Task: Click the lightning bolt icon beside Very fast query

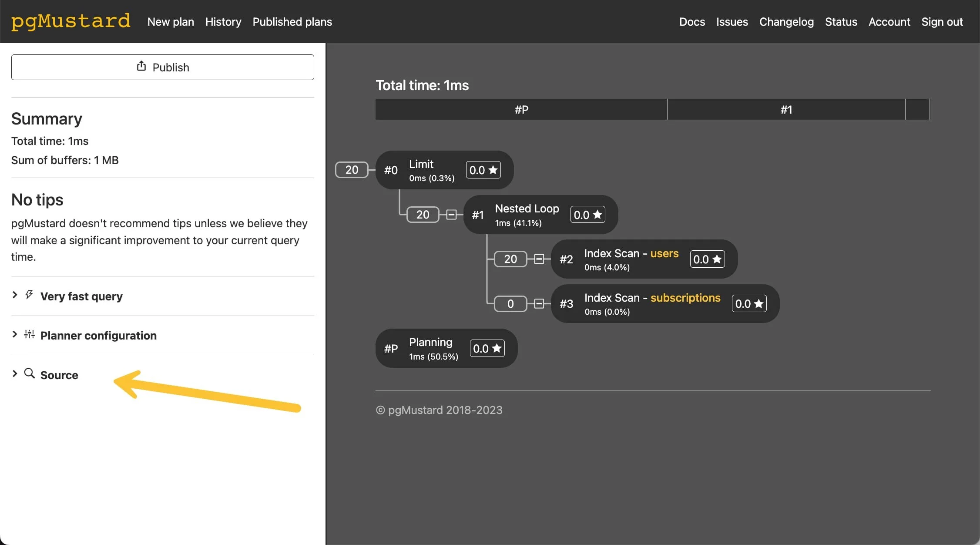Action: [x=29, y=295]
